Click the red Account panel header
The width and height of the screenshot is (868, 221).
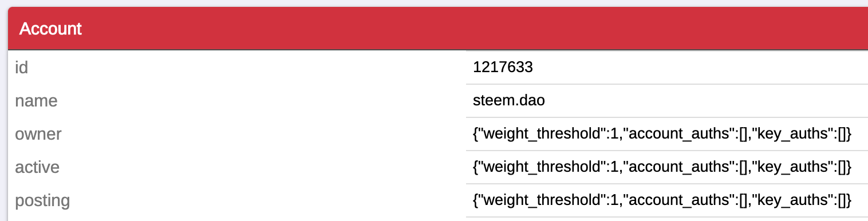coord(438,29)
